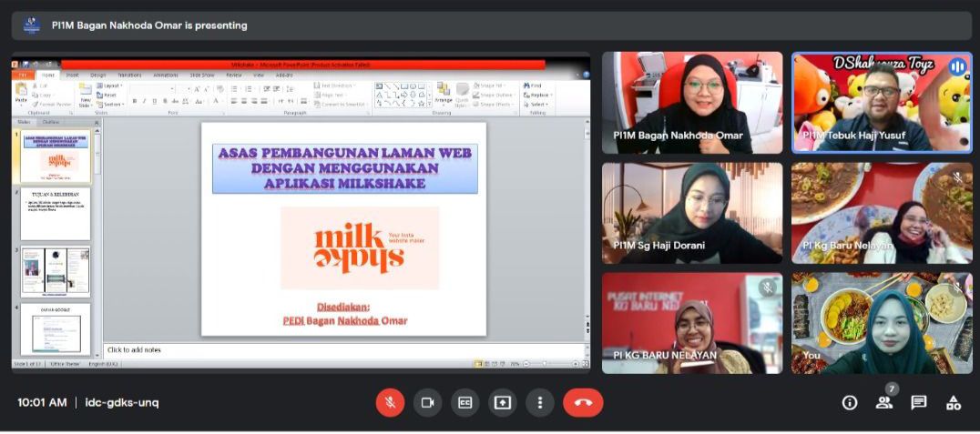The image size is (980, 434).
Task: Open the Meet more options three-dot menu
Action: pyautogui.click(x=540, y=403)
